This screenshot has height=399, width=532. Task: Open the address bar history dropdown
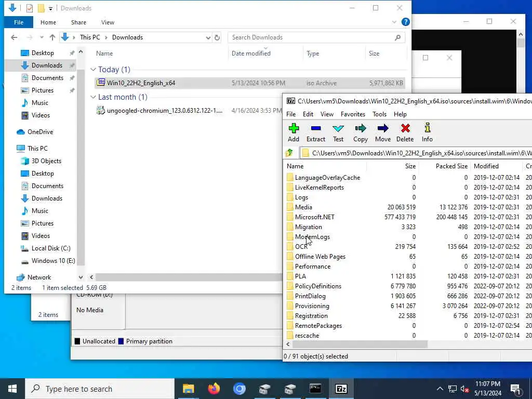208,37
